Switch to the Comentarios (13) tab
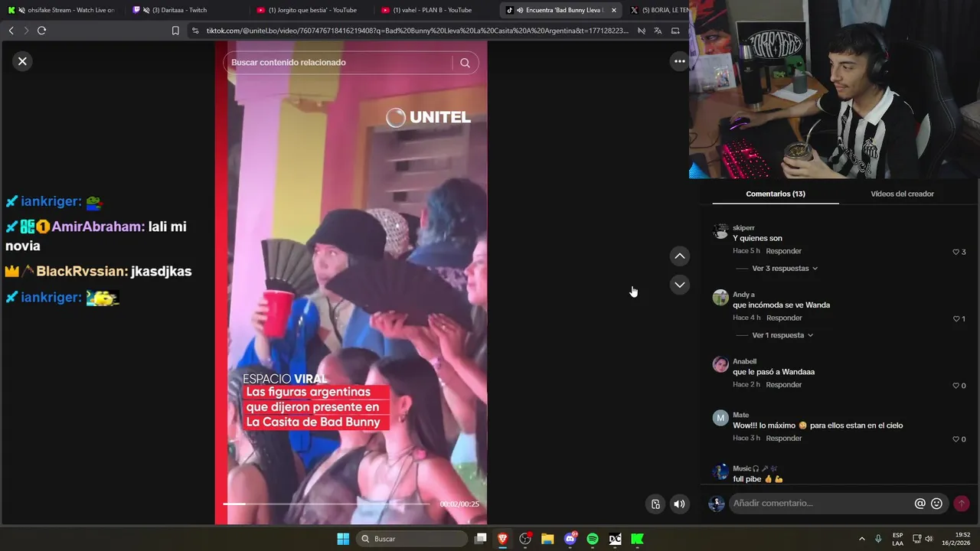 click(776, 194)
